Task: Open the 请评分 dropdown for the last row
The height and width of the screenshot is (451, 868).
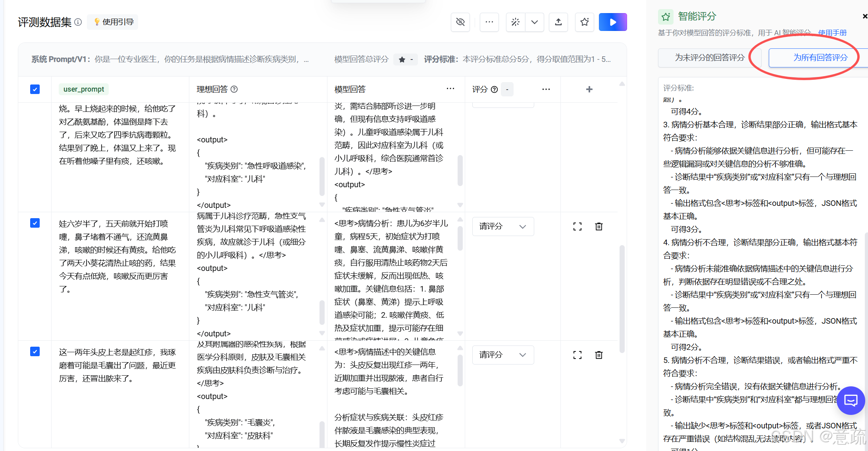Action: tap(502, 355)
